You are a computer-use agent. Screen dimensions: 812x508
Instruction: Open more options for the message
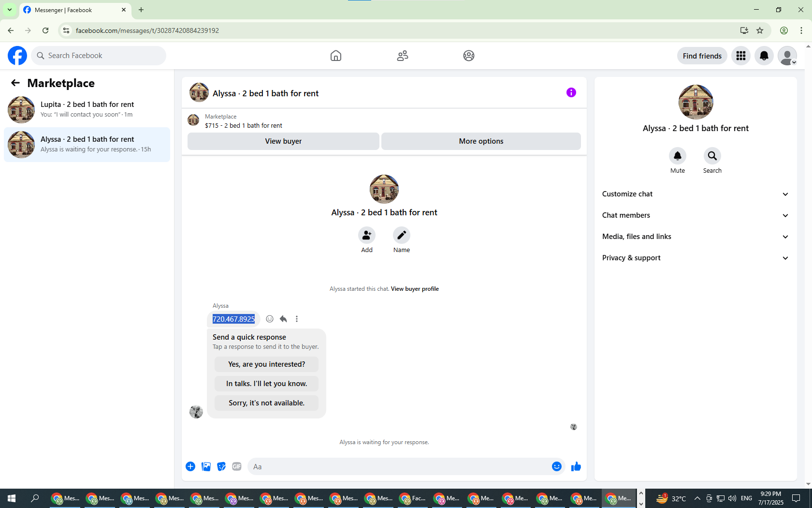pos(297,319)
